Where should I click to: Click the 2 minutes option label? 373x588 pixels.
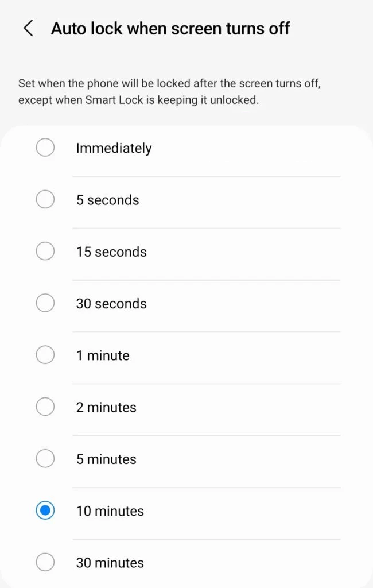[106, 407]
